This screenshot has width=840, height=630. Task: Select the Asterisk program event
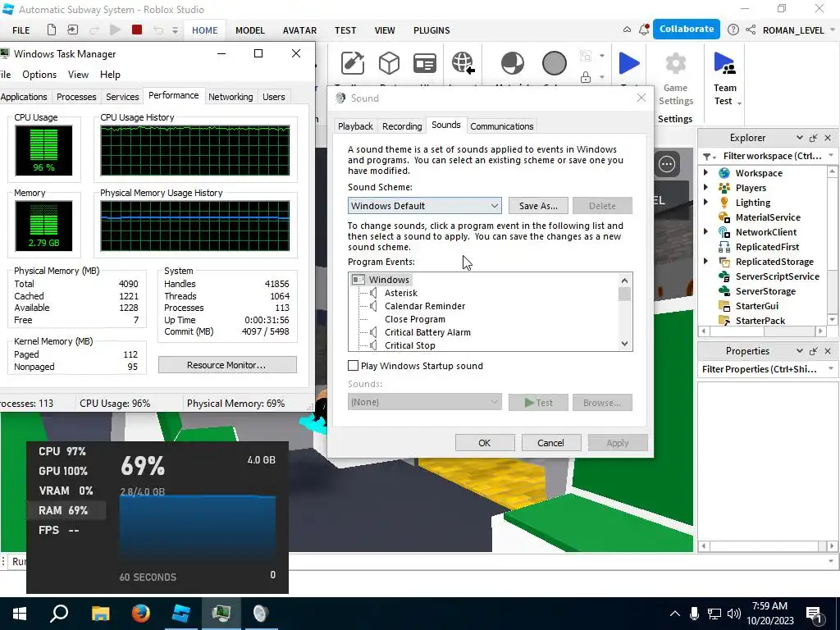coord(400,293)
